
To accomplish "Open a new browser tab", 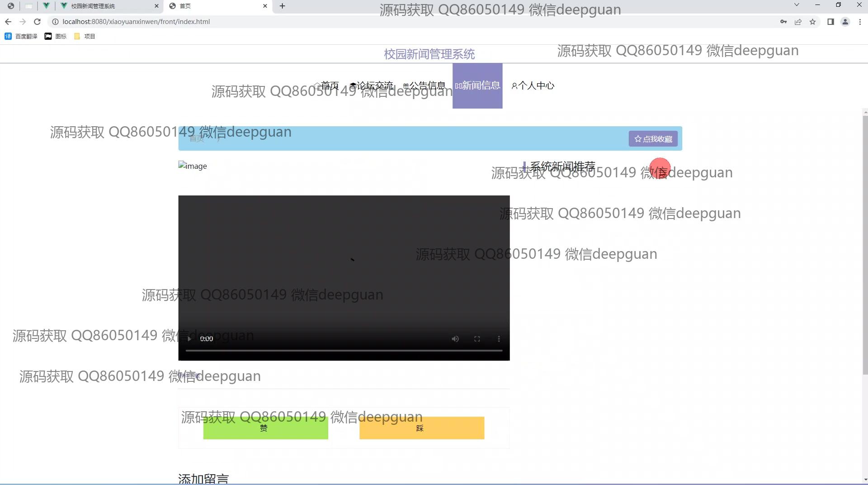I will [282, 6].
